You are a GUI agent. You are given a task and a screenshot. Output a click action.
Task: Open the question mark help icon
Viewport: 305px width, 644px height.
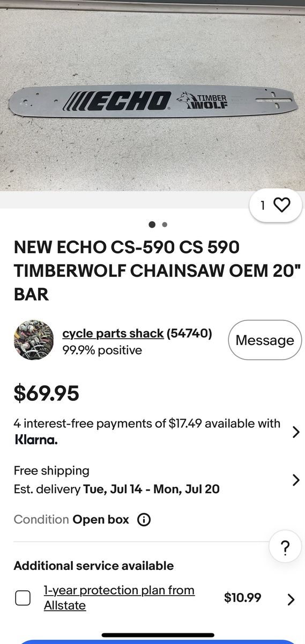(285, 548)
